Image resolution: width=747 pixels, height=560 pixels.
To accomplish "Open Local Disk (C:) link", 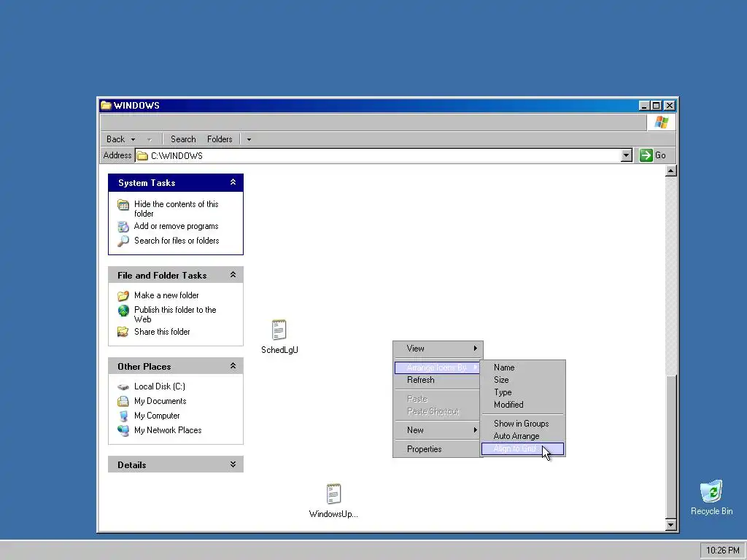I will tap(160, 386).
